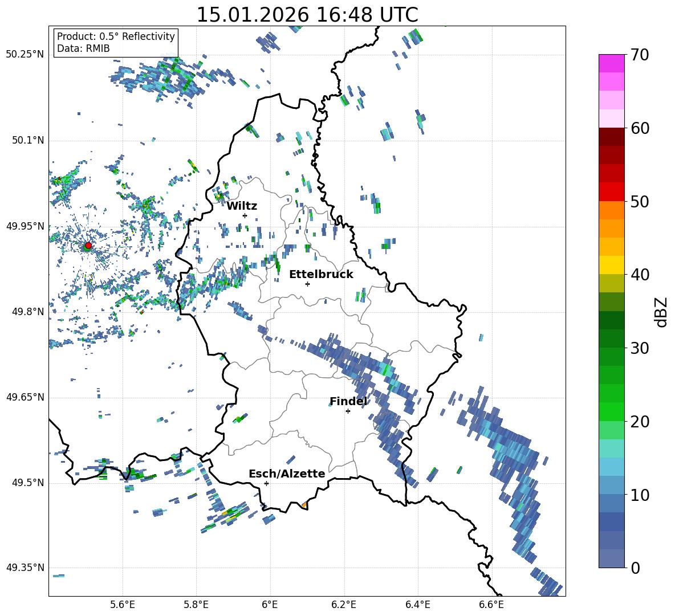Click the 6.2°E longitude tick label
This screenshot has height=616, width=675.
(x=344, y=603)
